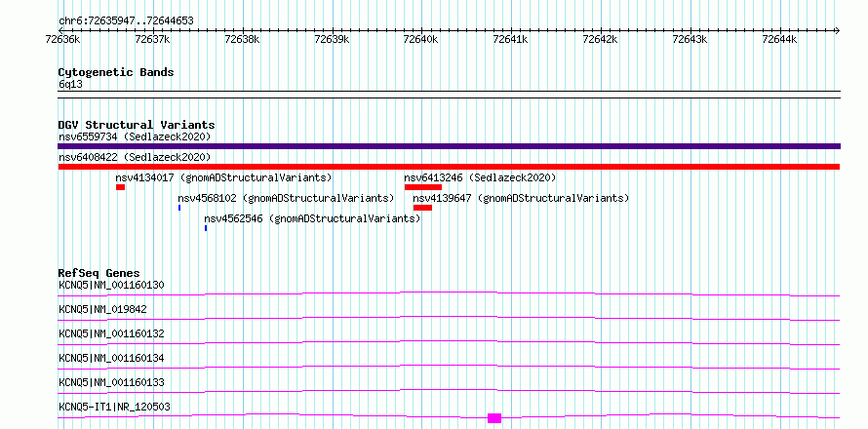Click the 72637k ruler tick label
Image resolution: width=868 pixels, height=429 pixels.
(x=152, y=40)
